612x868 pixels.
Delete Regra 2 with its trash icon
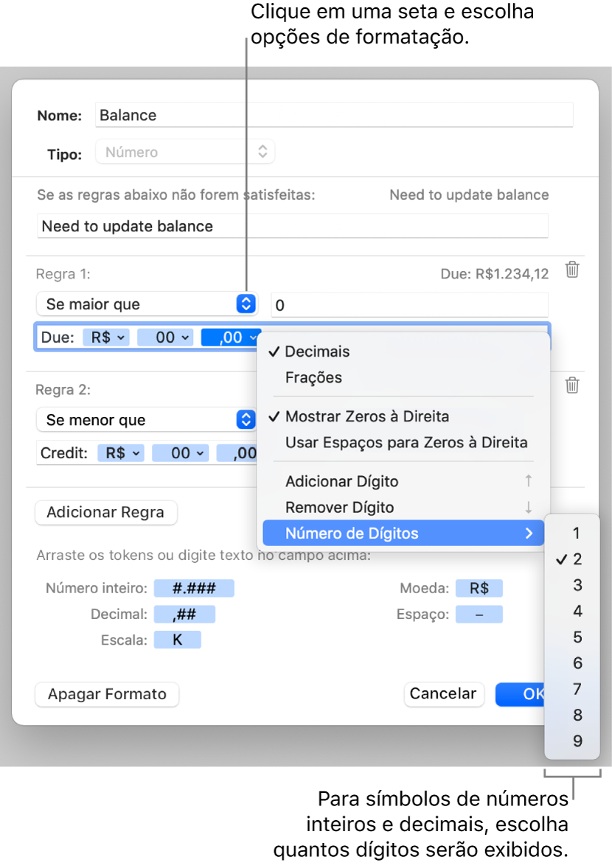572,385
